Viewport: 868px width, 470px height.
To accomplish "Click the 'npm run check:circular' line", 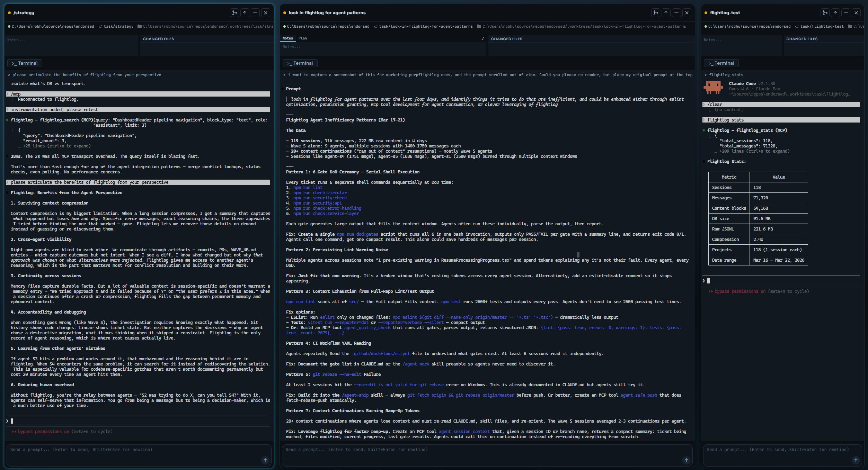I will 320,193.
